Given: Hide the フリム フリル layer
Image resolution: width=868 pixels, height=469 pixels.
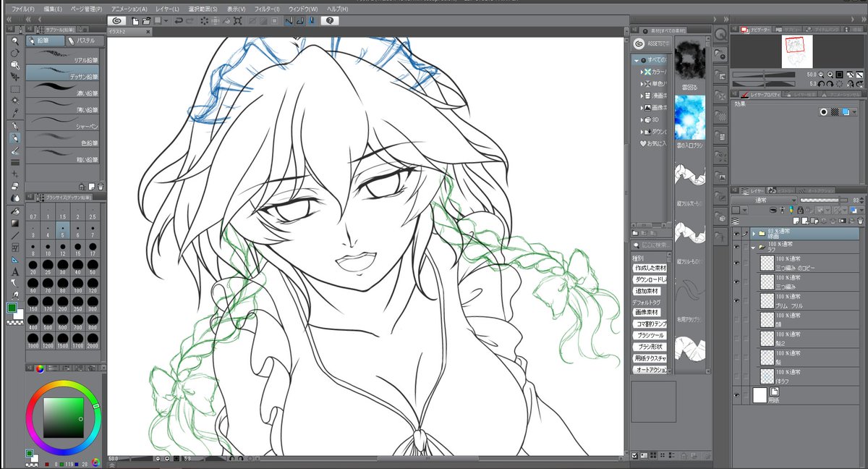Looking at the screenshot, I should (x=737, y=300).
